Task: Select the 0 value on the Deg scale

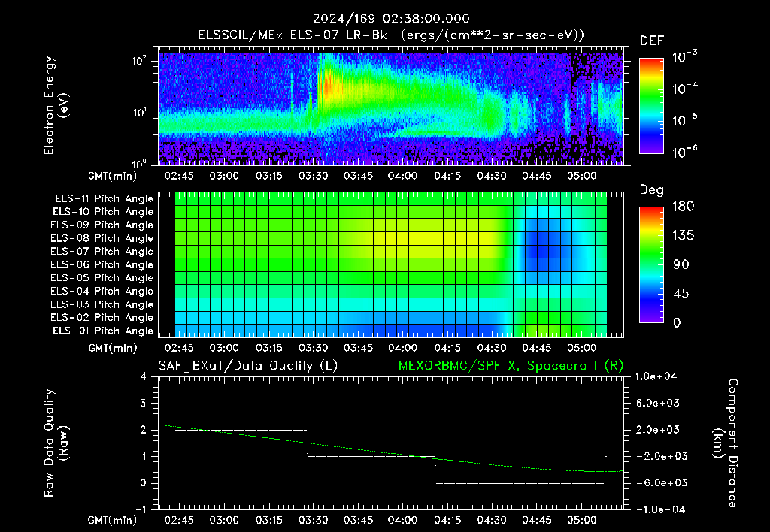Action: tap(677, 323)
